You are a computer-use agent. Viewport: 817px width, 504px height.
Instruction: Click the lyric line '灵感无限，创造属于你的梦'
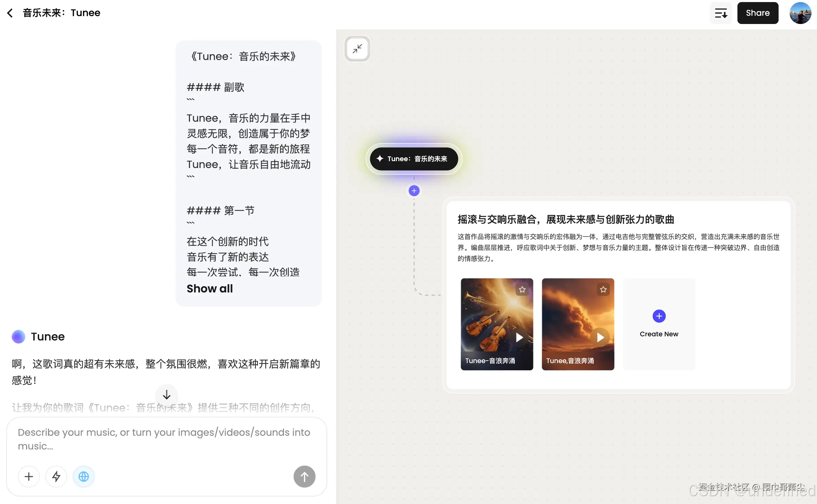248,133
